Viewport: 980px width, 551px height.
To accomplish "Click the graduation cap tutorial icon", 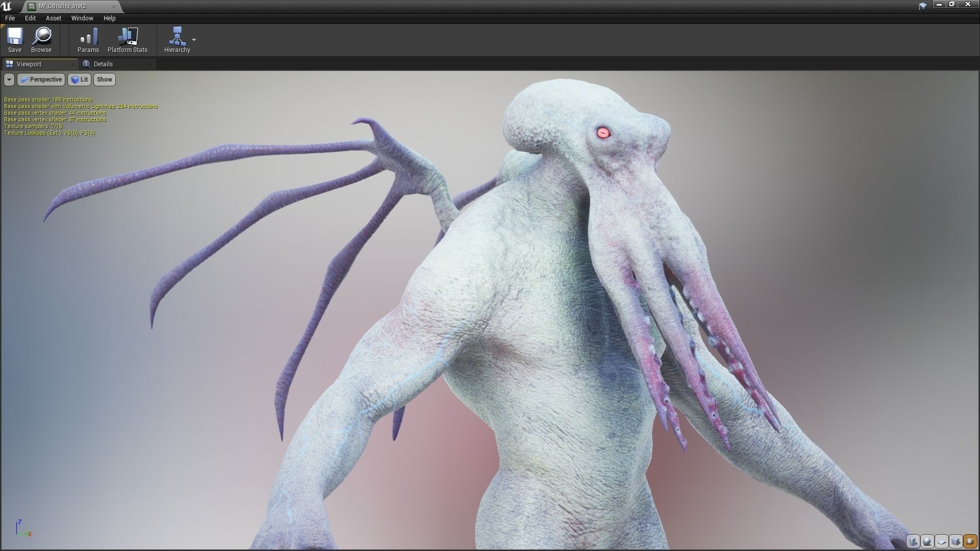I will [922, 6].
